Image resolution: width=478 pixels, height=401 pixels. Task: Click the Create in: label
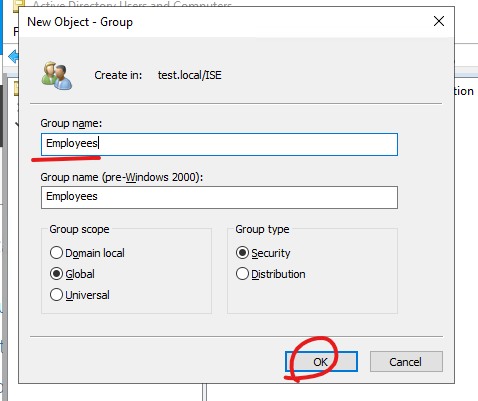(118, 75)
